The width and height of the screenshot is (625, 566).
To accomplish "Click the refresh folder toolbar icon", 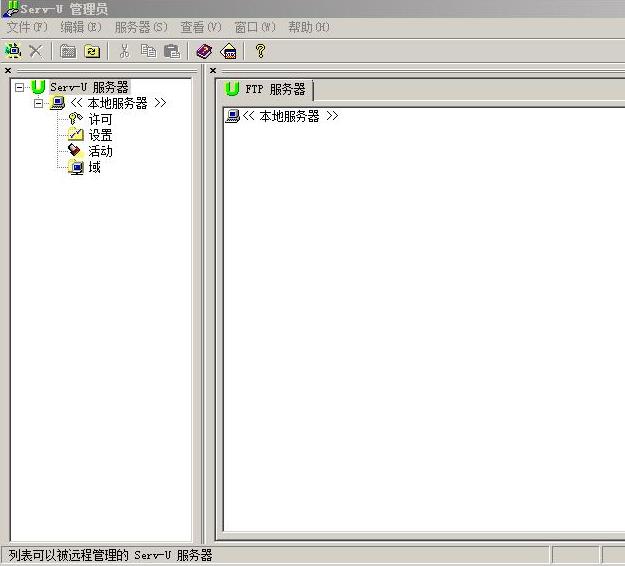I will [x=92, y=51].
